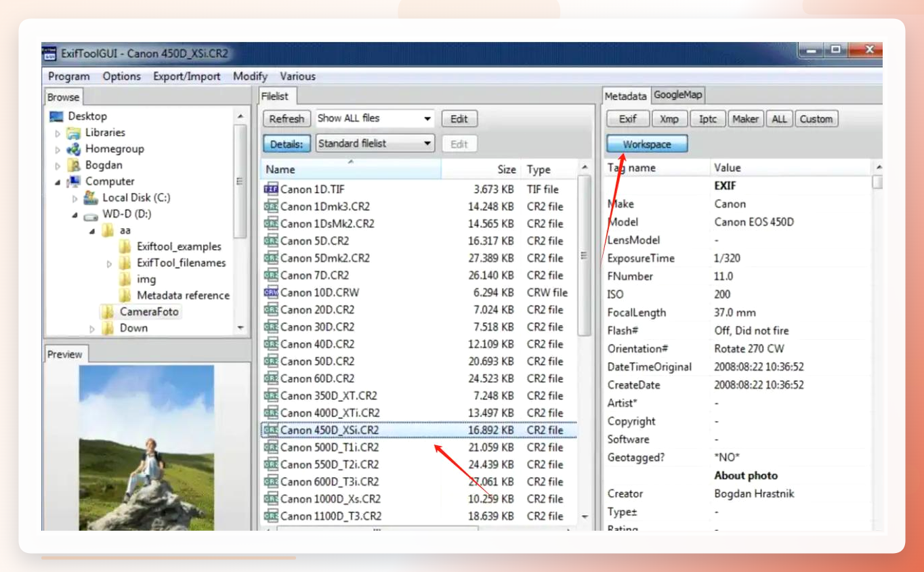The height and width of the screenshot is (572, 924).
Task: Open the Export/Import menu
Action: click(187, 76)
